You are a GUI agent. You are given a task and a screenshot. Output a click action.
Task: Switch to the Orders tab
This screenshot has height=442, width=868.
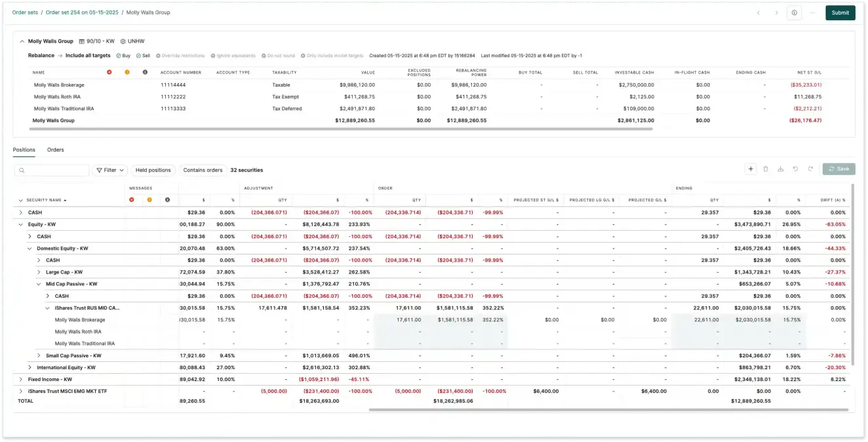[x=56, y=150]
